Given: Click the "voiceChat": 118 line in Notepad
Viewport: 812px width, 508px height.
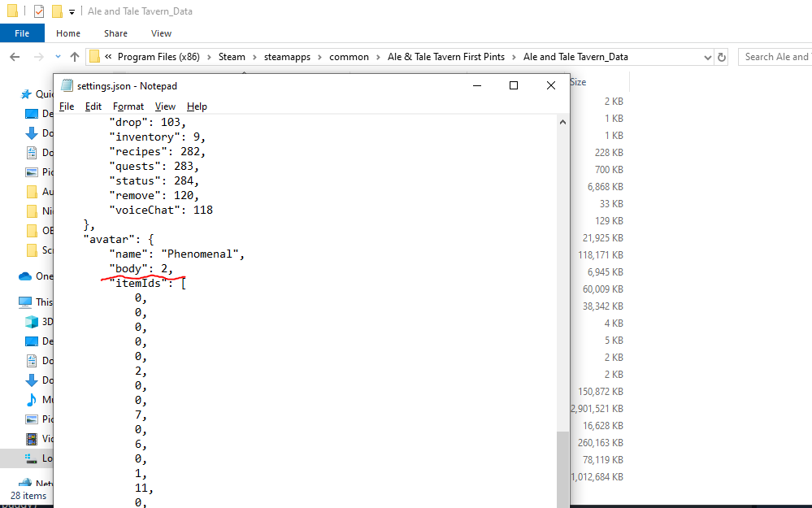Looking at the screenshot, I should pyautogui.click(x=161, y=211).
